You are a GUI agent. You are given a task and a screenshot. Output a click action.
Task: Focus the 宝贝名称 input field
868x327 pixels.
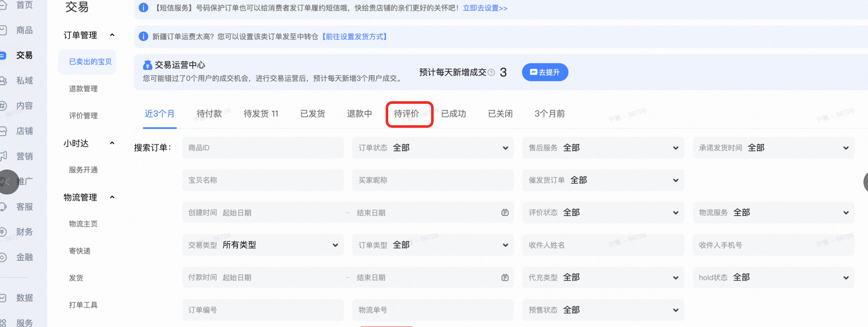click(263, 180)
